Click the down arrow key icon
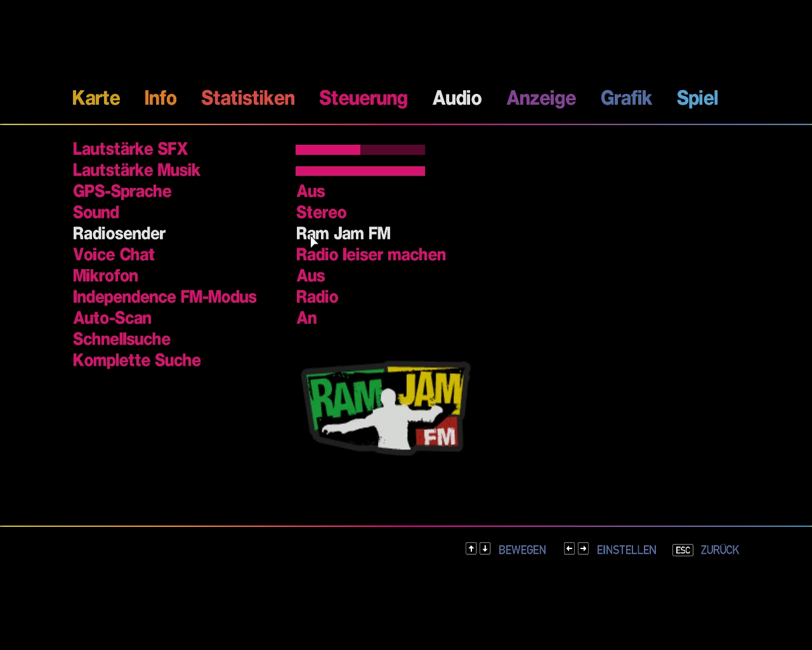The height and width of the screenshot is (650, 812). (485, 549)
